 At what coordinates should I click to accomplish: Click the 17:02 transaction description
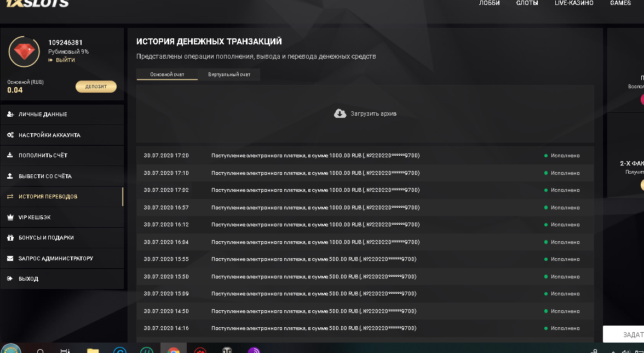click(x=315, y=190)
